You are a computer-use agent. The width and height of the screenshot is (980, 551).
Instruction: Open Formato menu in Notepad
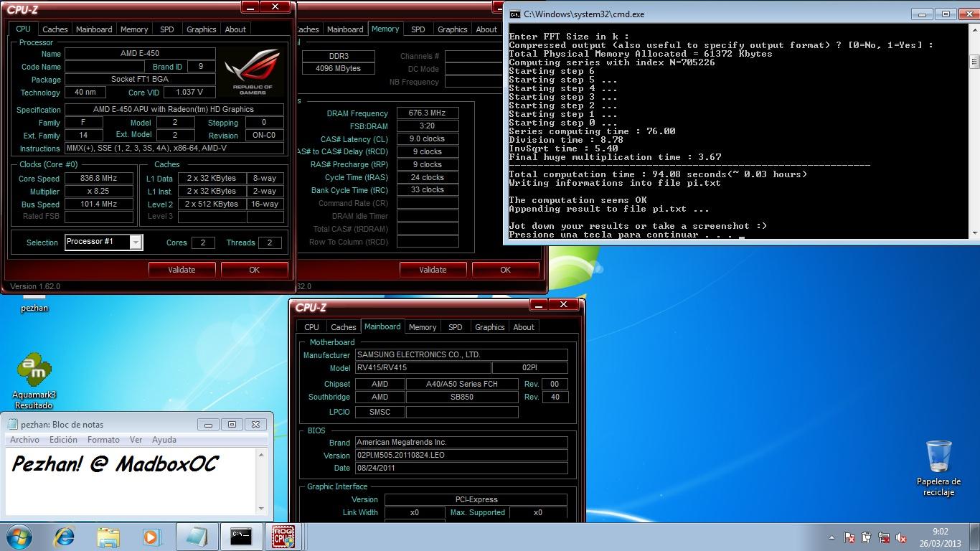103,440
